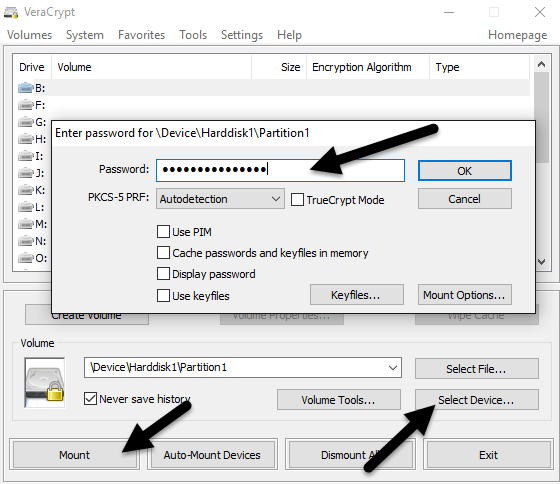560x484 pixels.
Task: Select the B: drive slot icon
Action: click(25, 88)
